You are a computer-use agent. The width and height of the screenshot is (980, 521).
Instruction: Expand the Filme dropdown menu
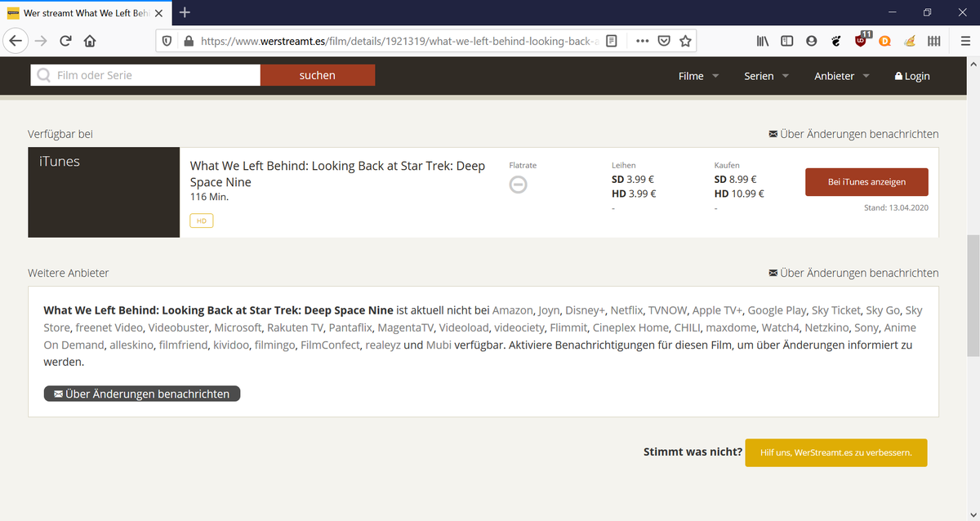point(698,76)
